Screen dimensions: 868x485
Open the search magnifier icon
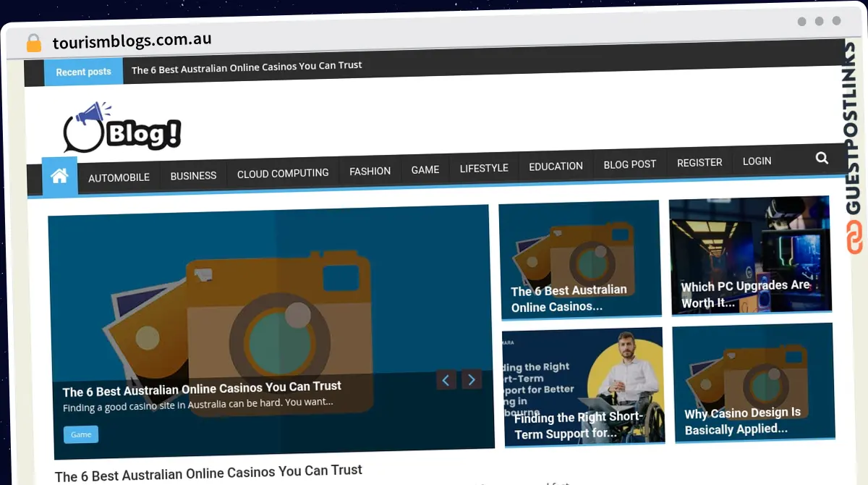click(822, 158)
